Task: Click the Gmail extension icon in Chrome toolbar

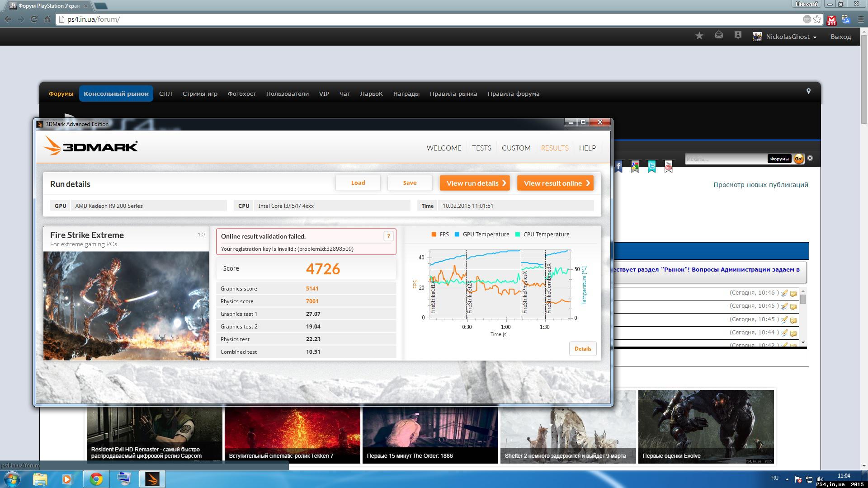Action: click(831, 19)
